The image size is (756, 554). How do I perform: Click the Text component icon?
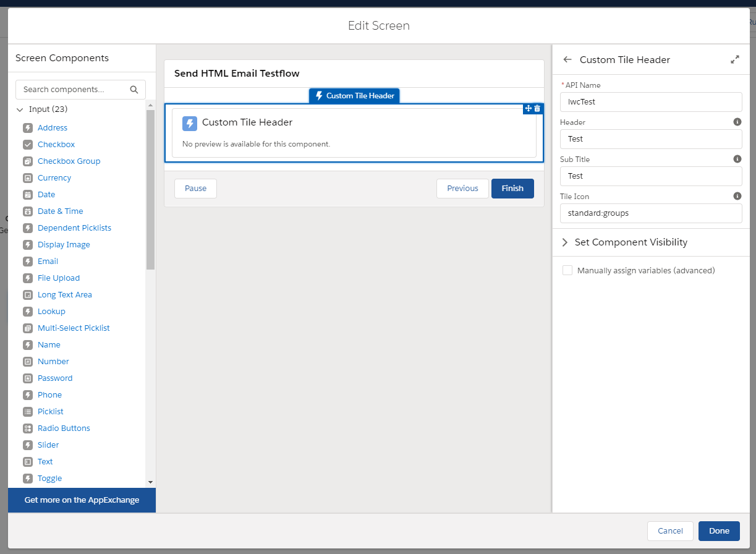click(x=27, y=462)
